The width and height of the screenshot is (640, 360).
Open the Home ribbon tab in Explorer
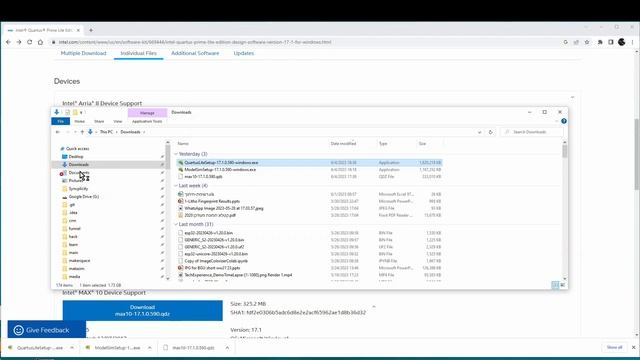80,121
